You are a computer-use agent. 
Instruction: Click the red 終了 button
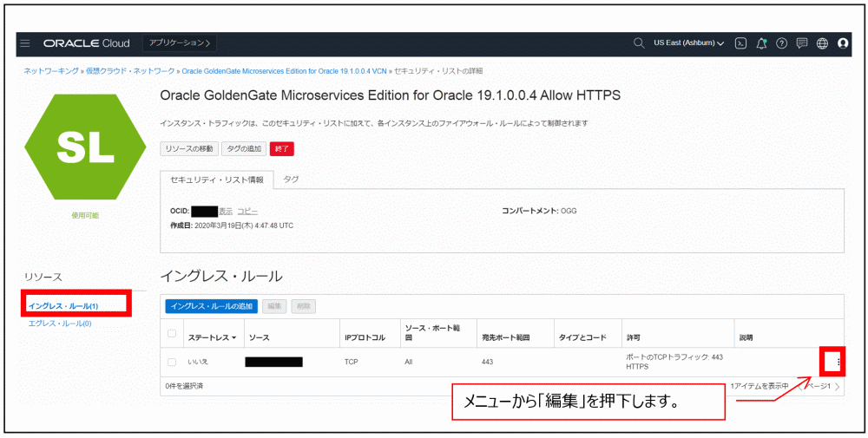282,148
